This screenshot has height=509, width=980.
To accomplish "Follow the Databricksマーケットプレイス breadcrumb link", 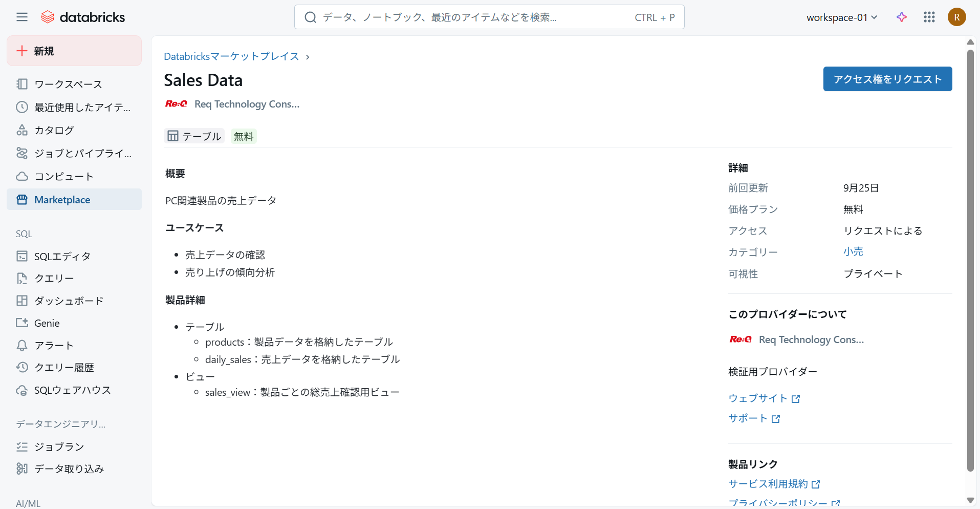I will click(x=231, y=56).
